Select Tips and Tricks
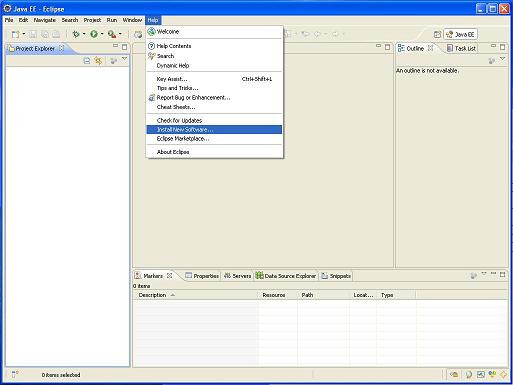Viewport: 513px width, 385px height. click(214, 88)
